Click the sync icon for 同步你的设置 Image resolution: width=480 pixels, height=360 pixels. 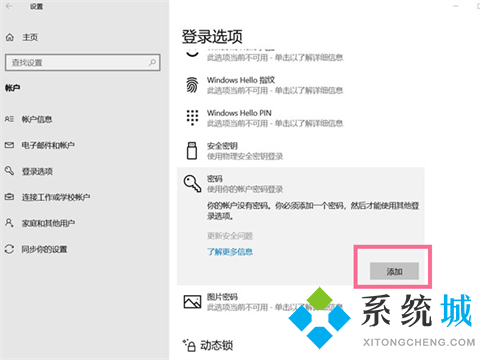9,249
